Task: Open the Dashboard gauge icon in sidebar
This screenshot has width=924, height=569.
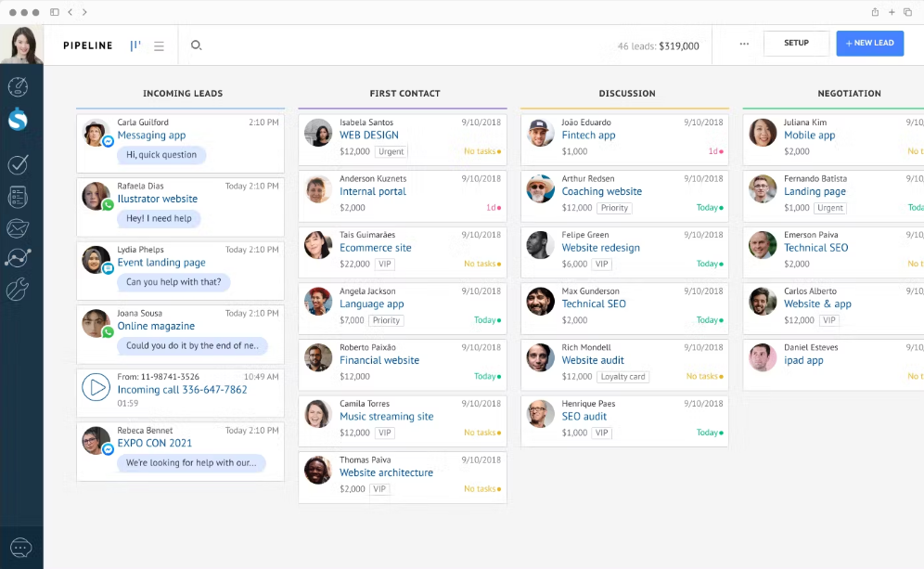Action: [18, 87]
